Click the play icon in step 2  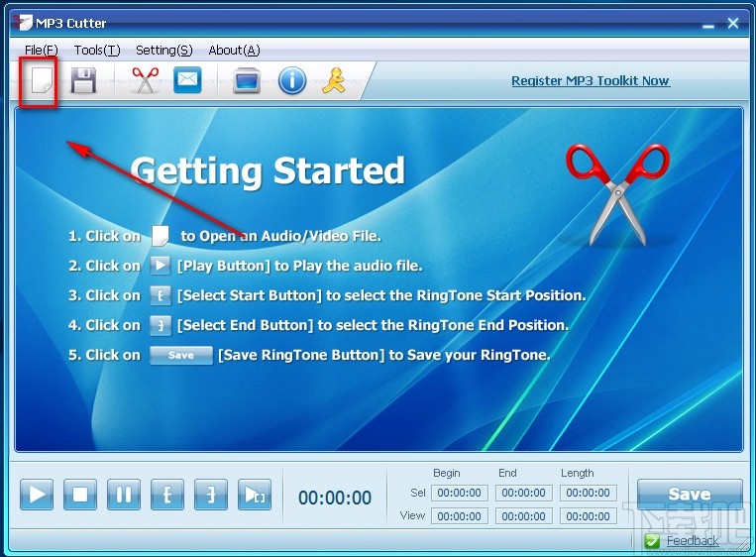(x=161, y=266)
